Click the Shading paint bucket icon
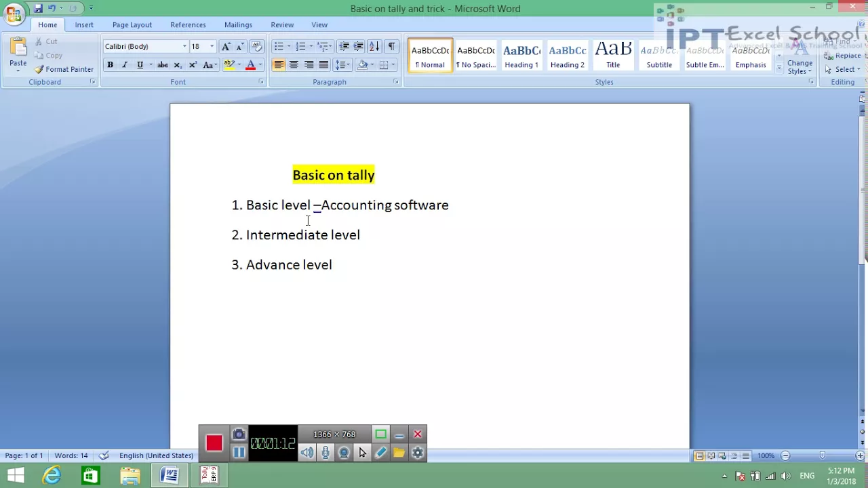 pyautogui.click(x=362, y=65)
